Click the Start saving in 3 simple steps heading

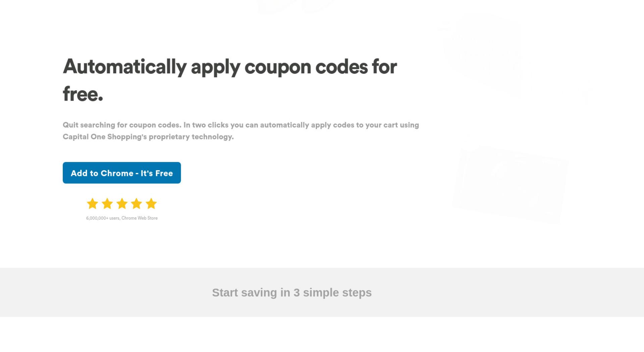click(x=292, y=293)
